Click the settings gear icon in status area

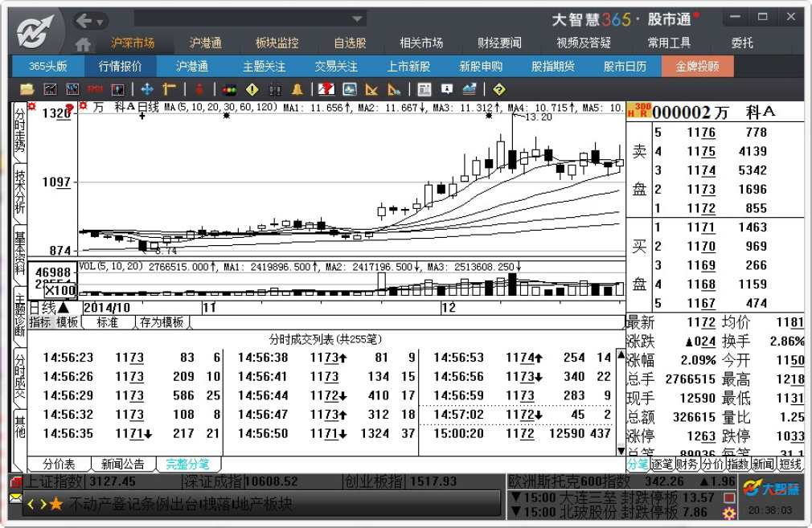tap(730, 513)
